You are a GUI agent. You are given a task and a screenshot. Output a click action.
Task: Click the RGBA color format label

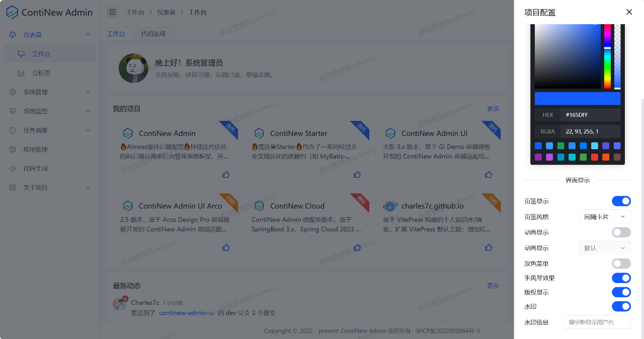548,131
